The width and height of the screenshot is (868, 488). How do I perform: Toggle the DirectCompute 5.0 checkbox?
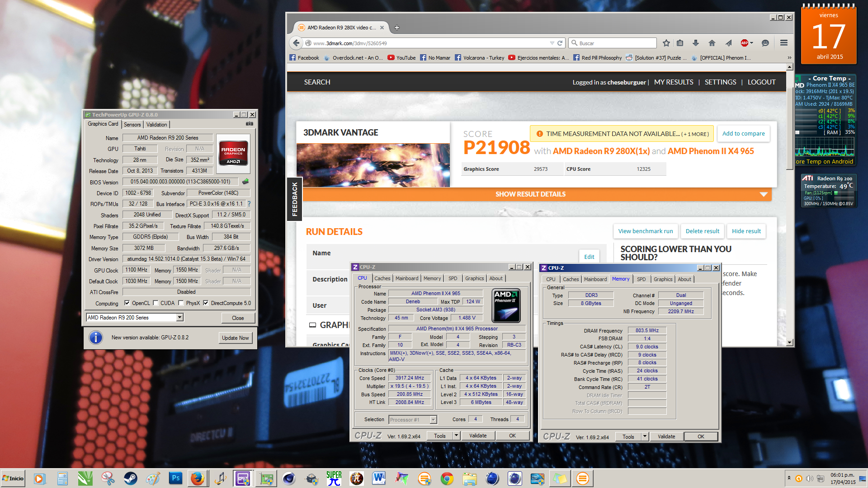206,303
